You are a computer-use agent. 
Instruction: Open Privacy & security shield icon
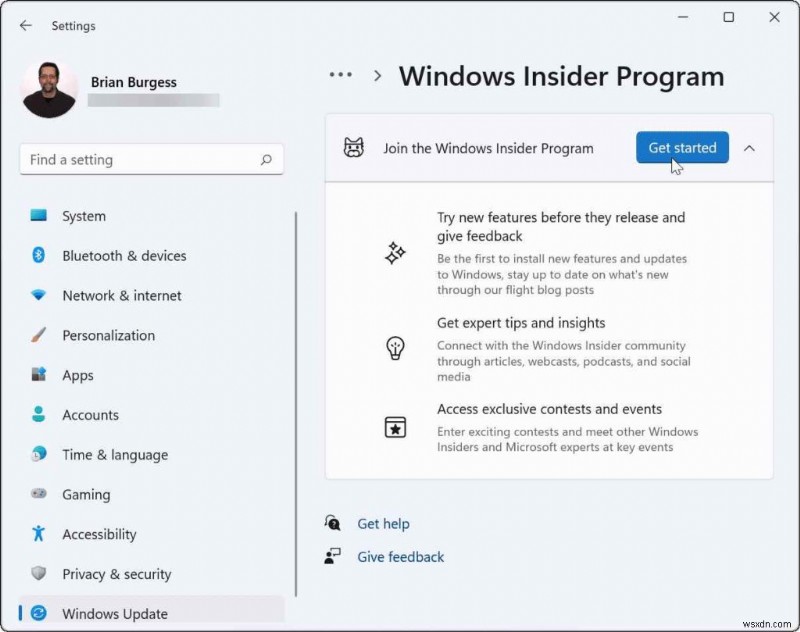pyautogui.click(x=40, y=574)
